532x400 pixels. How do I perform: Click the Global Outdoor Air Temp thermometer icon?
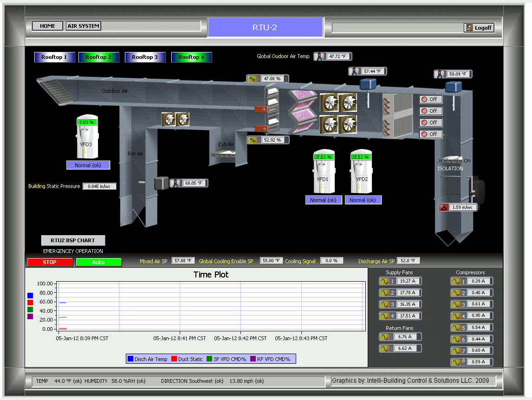[x=319, y=56]
